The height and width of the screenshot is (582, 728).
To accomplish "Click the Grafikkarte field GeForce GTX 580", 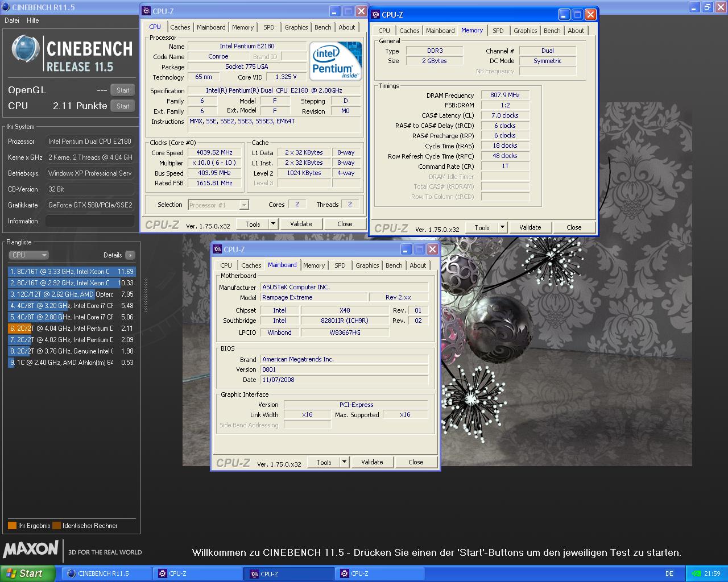I will [90, 205].
